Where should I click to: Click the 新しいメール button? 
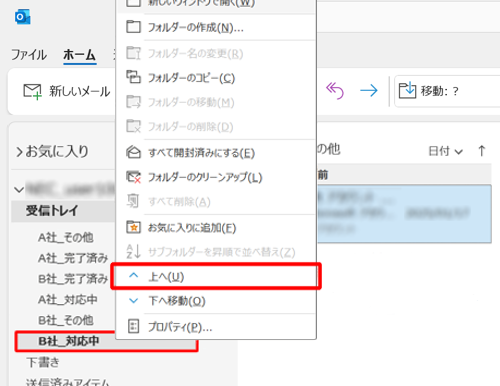[67, 91]
